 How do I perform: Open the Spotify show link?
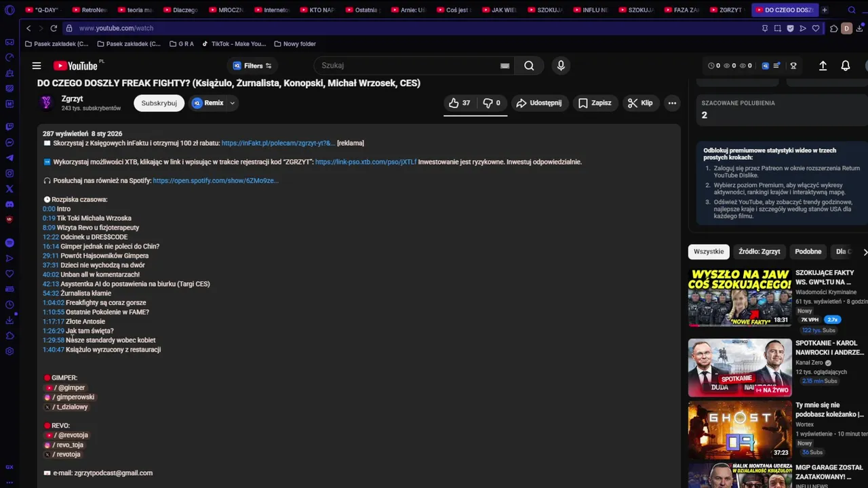[216, 181]
